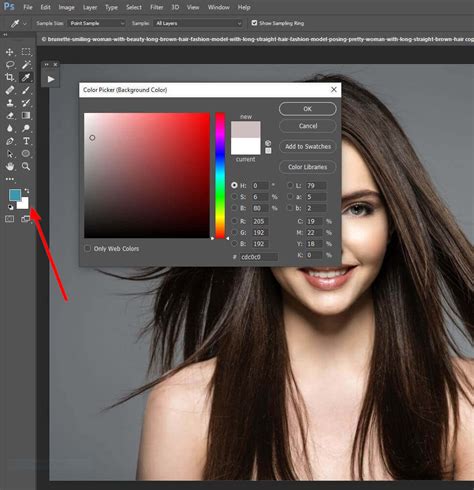The height and width of the screenshot is (490, 474).
Task: Open the Filter menu
Action: pyautogui.click(x=156, y=7)
